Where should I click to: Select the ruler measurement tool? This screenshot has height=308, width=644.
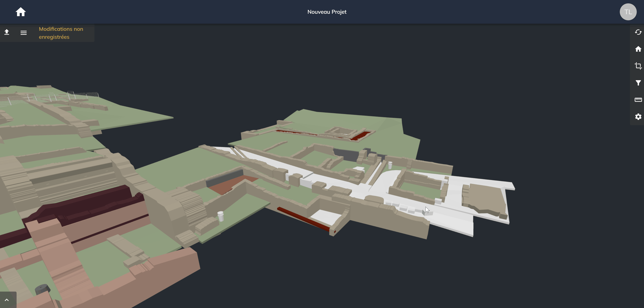(638, 100)
